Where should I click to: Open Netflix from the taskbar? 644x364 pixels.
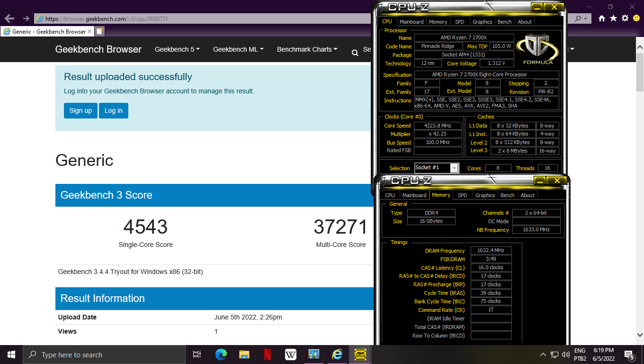[x=267, y=355]
